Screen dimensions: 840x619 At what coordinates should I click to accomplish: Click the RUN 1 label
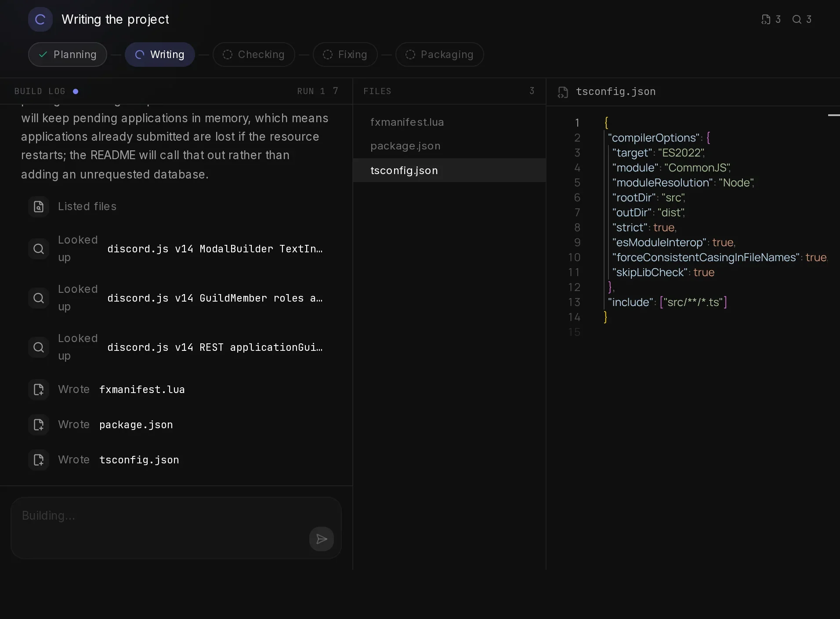click(x=311, y=91)
